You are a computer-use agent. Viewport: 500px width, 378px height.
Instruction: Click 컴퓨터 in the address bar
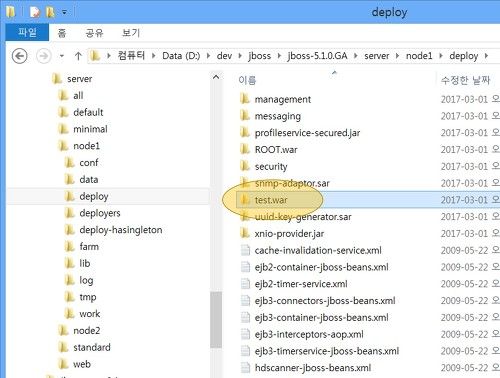(131, 55)
